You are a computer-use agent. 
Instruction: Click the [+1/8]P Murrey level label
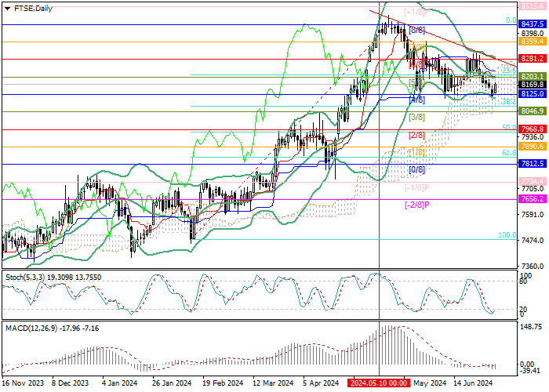point(417,13)
